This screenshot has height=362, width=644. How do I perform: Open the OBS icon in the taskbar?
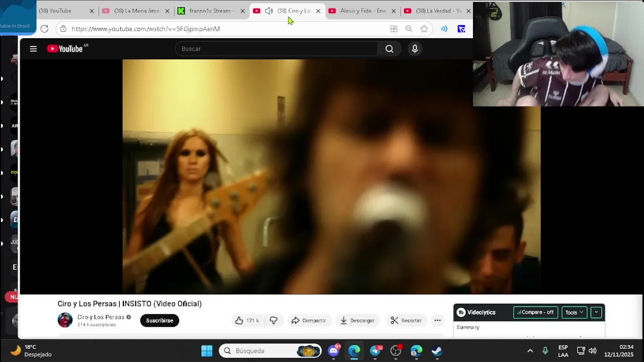396,350
